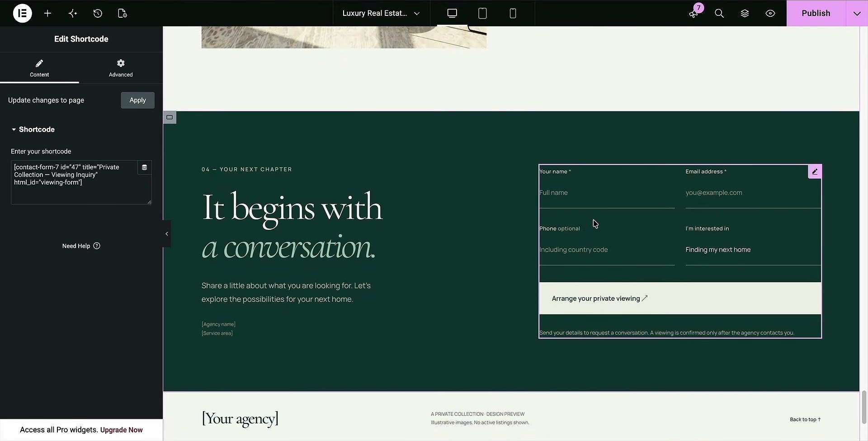Click the 'Edit Shortcode' panel title
Viewport: 868px width, 441px height.
coord(81,39)
